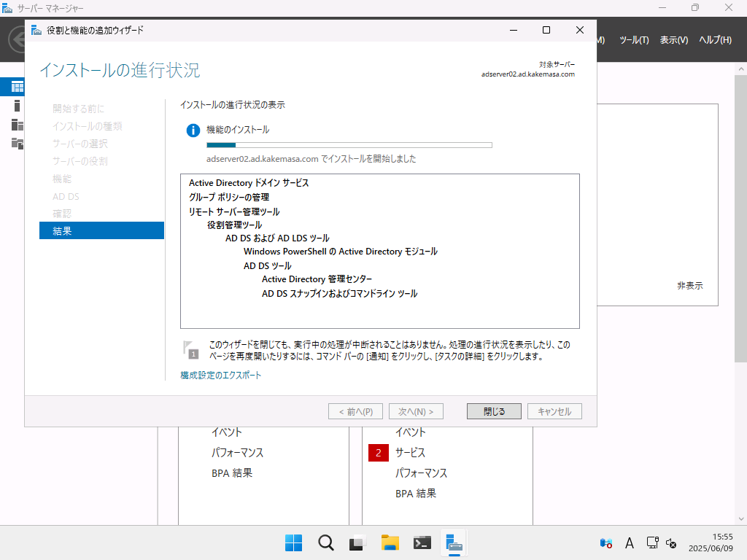Open the ツール(T) menu
747x560 pixels.
point(634,40)
